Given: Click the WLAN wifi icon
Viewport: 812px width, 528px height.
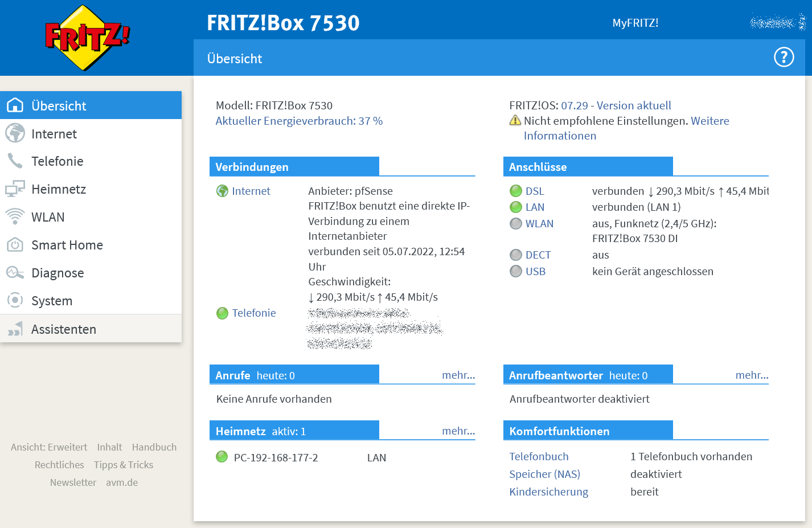Looking at the screenshot, I should tap(15, 217).
